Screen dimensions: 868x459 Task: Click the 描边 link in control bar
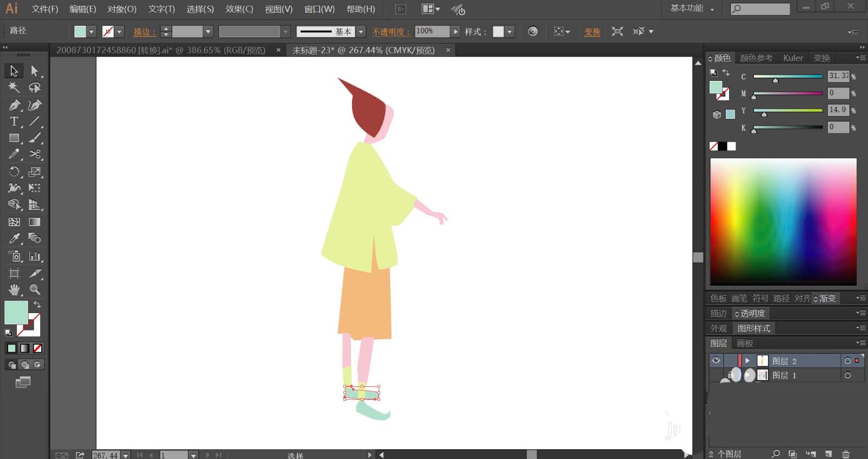(144, 32)
